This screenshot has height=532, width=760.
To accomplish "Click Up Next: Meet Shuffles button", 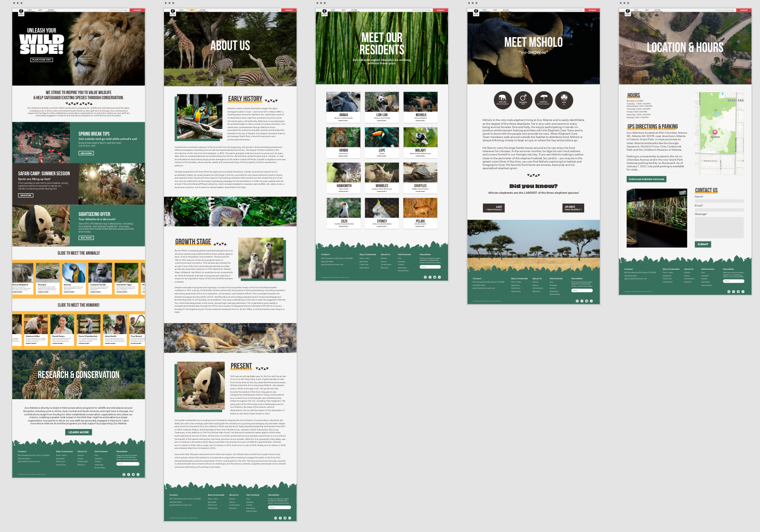I will tap(573, 208).
